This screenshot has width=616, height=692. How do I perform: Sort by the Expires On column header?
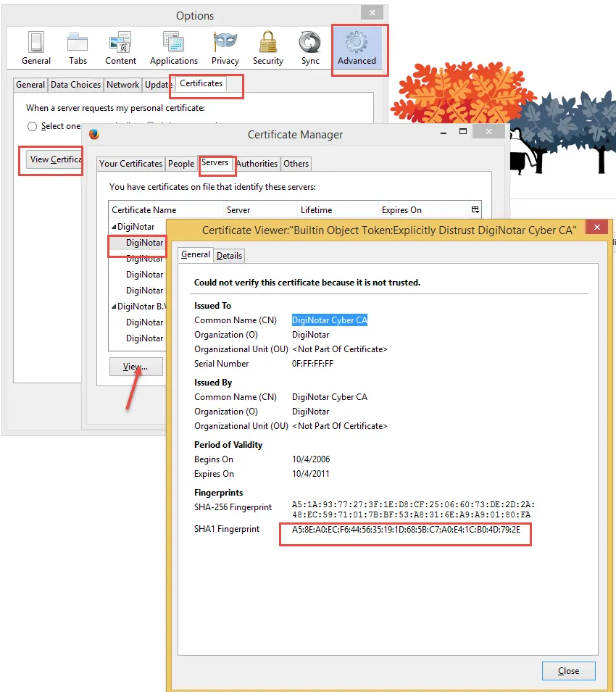pyautogui.click(x=425, y=210)
